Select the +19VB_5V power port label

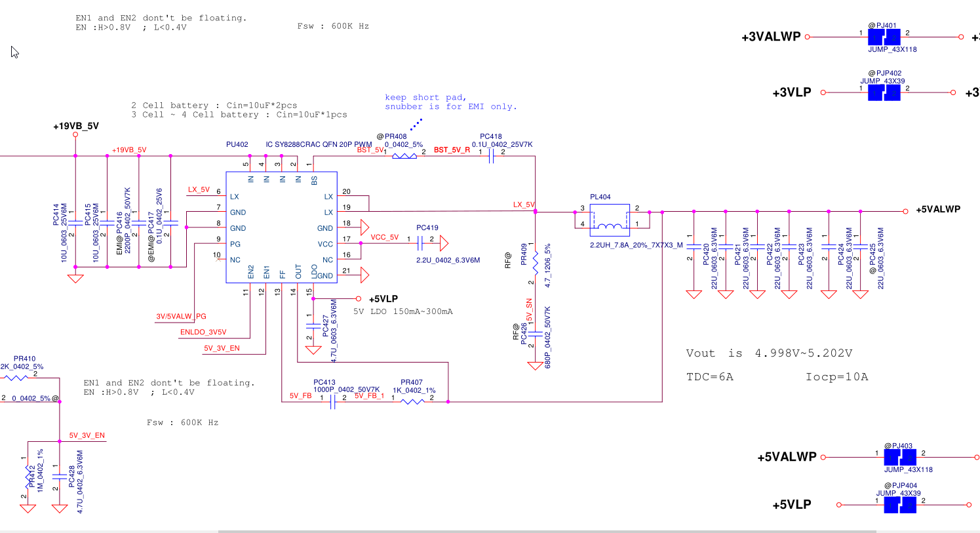[76, 126]
